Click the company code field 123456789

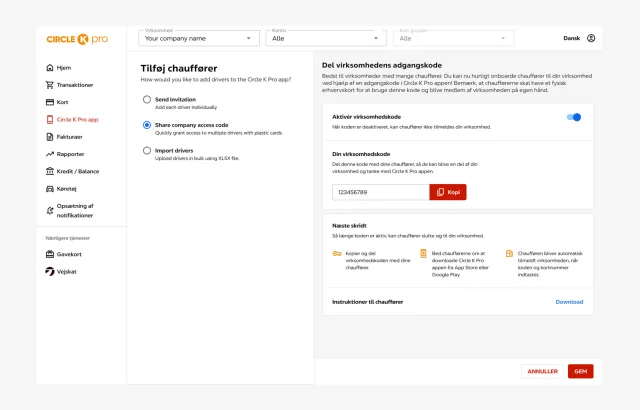pos(380,192)
